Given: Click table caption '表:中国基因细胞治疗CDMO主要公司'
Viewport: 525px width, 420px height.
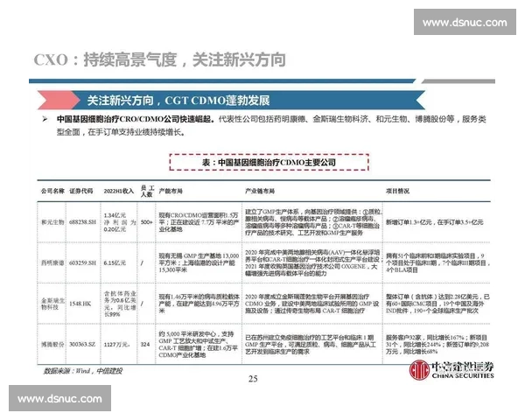Looking at the screenshot, I should [x=269, y=163].
